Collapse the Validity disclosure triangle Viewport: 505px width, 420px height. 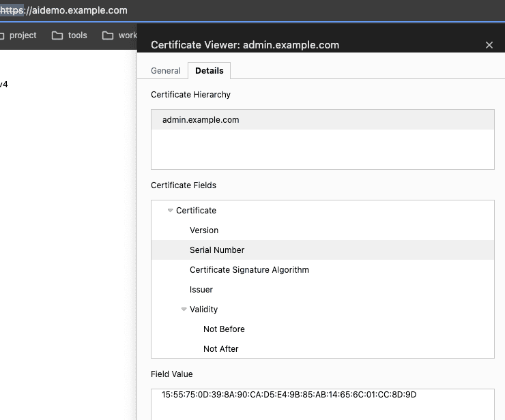coord(184,310)
